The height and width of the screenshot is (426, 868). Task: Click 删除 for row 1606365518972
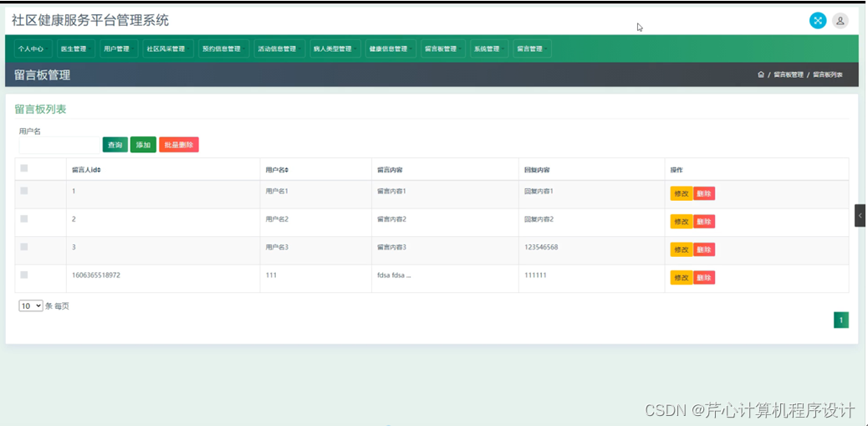pos(704,278)
